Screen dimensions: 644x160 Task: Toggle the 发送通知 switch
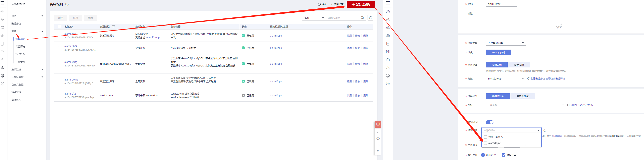click(x=489, y=122)
